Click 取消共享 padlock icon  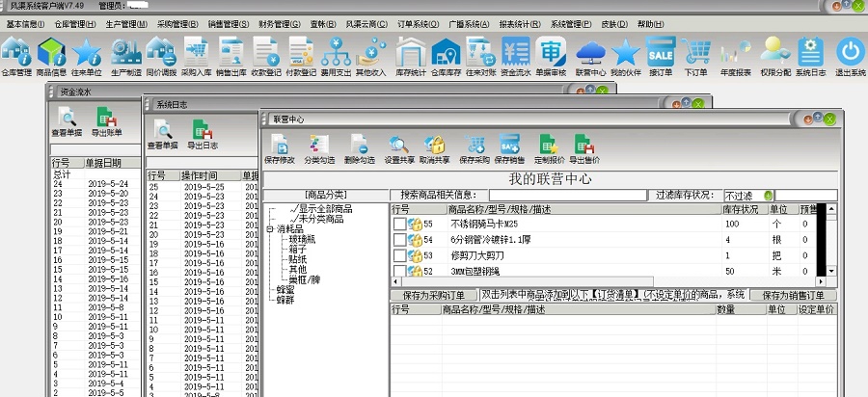tap(435, 149)
